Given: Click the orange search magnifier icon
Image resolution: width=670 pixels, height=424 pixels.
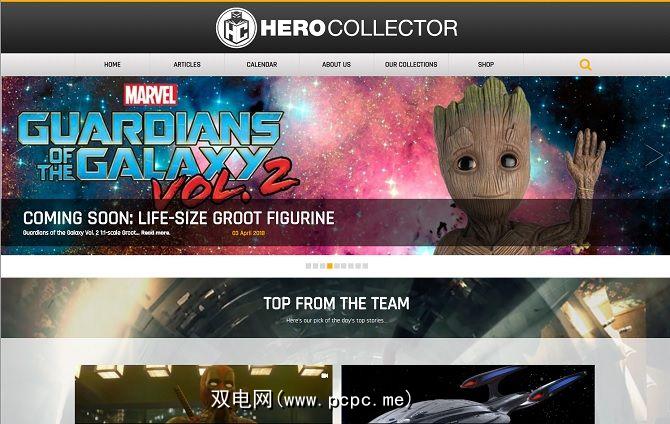Looking at the screenshot, I should point(585,65).
